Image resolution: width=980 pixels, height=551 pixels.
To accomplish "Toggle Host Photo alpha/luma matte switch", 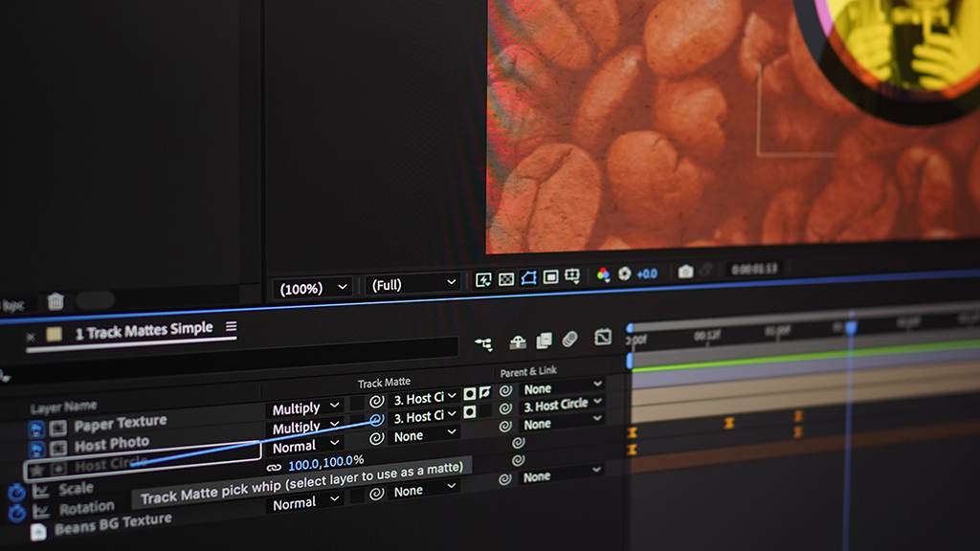I will pyautogui.click(x=469, y=412).
